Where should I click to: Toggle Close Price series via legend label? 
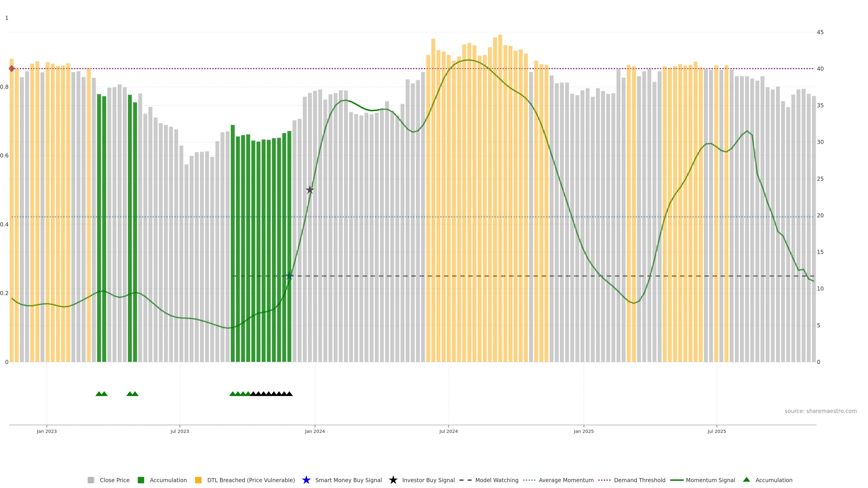tap(115, 480)
